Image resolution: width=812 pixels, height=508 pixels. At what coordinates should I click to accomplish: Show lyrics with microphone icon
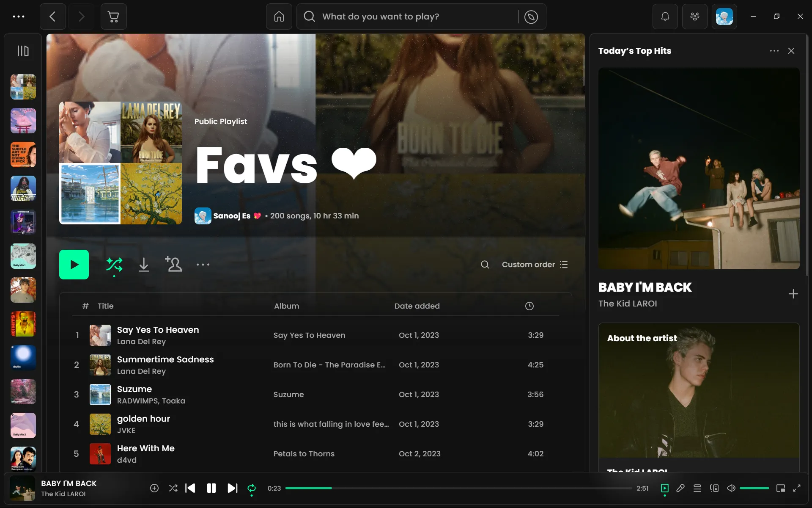point(680,488)
